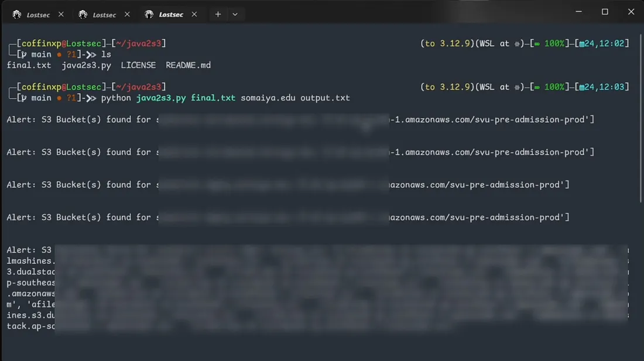This screenshot has height=361, width=644.
Task: Click the 3.12.9 Python version in first prompt
Action: pyautogui.click(x=455, y=43)
